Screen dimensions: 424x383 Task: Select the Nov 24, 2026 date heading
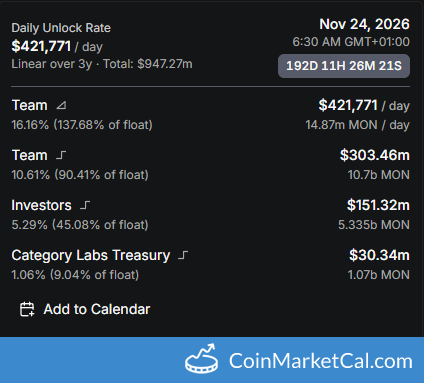click(x=364, y=24)
